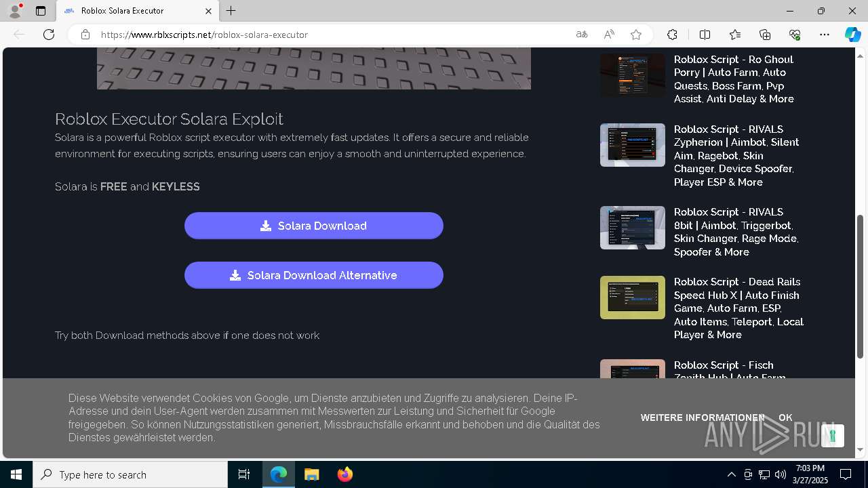Open Dead Rails Speed Hub X link
Image resolution: width=868 pixels, height=488 pixels.
tap(738, 308)
